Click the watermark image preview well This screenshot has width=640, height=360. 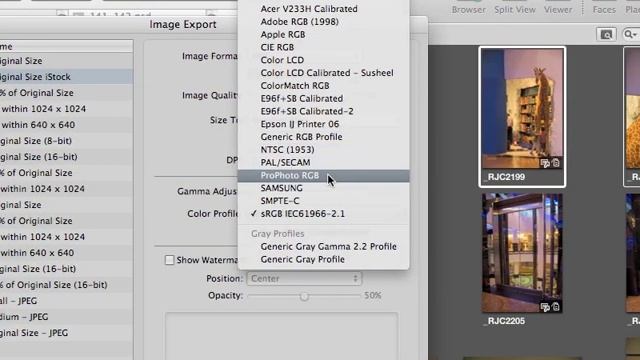point(281,336)
